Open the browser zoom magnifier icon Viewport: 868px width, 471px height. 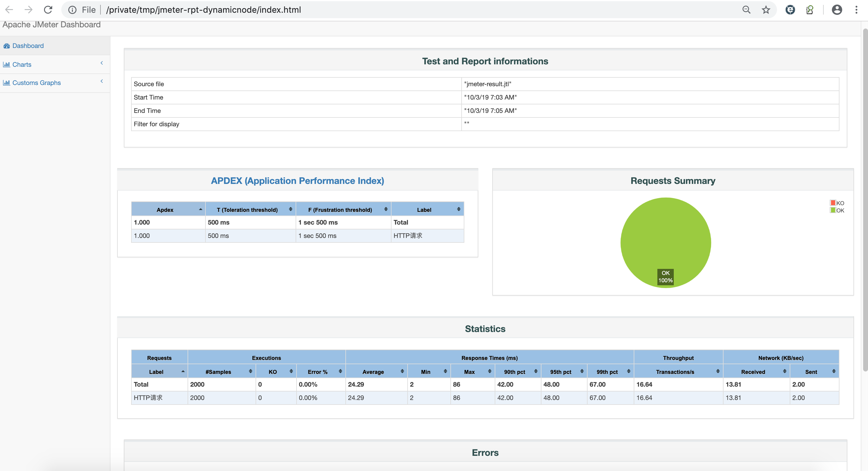pyautogui.click(x=746, y=10)
